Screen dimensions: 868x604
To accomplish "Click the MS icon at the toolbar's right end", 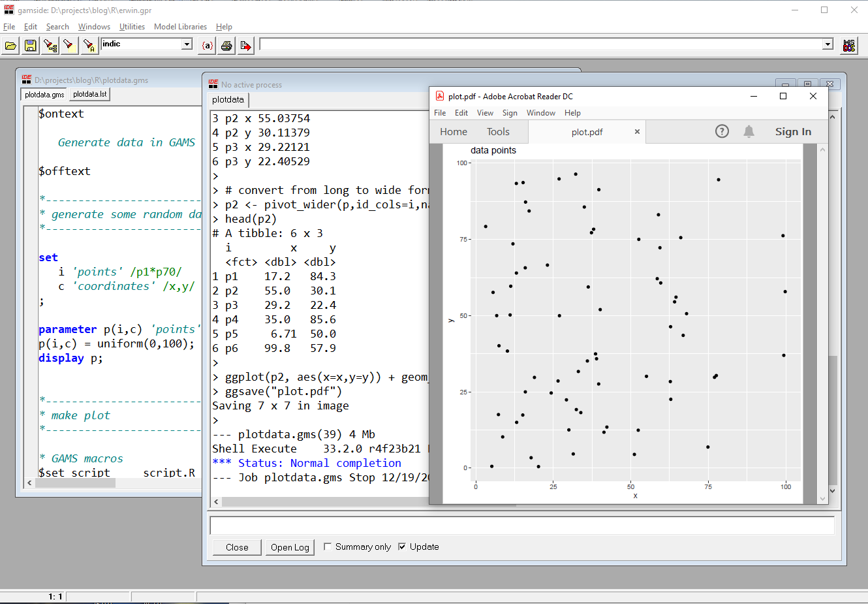I will point(849,44).
